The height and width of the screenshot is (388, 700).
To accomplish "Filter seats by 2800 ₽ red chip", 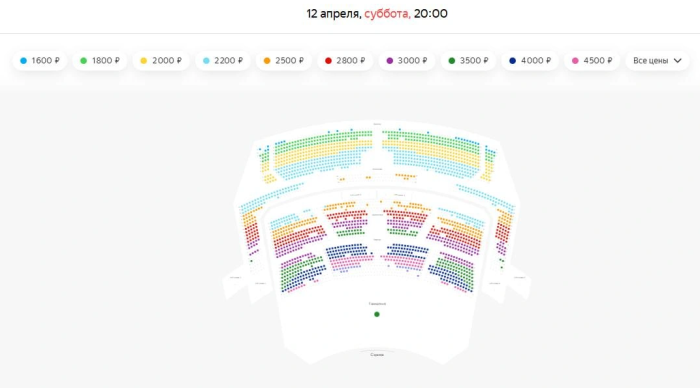I will pos(345,61).
